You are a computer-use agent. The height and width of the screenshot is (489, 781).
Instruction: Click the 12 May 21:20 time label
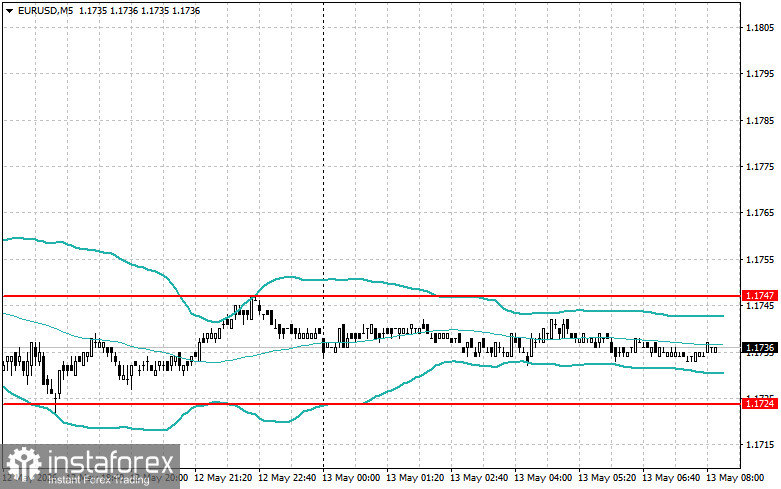click(x=223, y=478)
